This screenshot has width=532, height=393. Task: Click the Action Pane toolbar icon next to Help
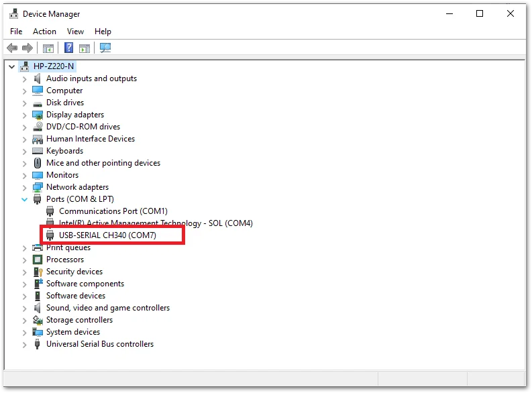pos(85,48)
